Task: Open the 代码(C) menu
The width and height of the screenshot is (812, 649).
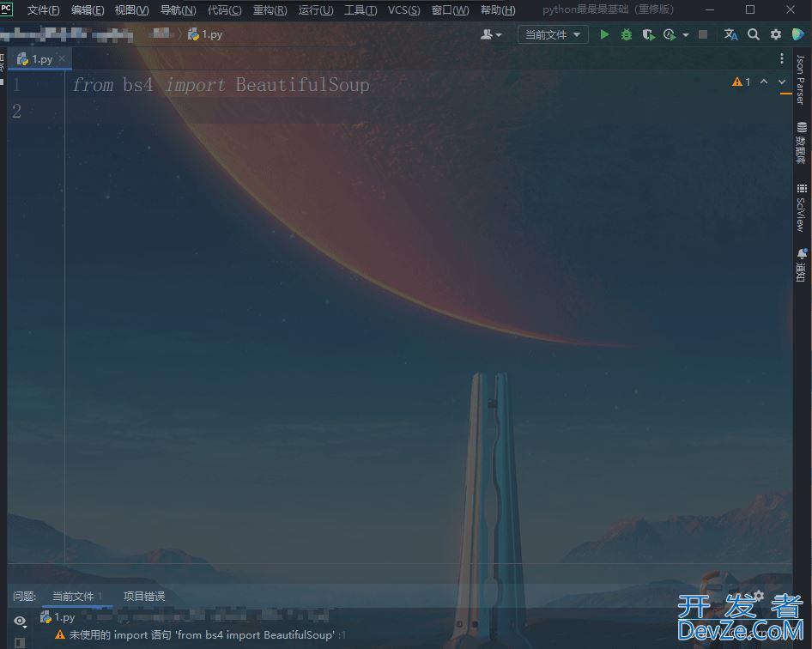Action: [x=224, y=9]
